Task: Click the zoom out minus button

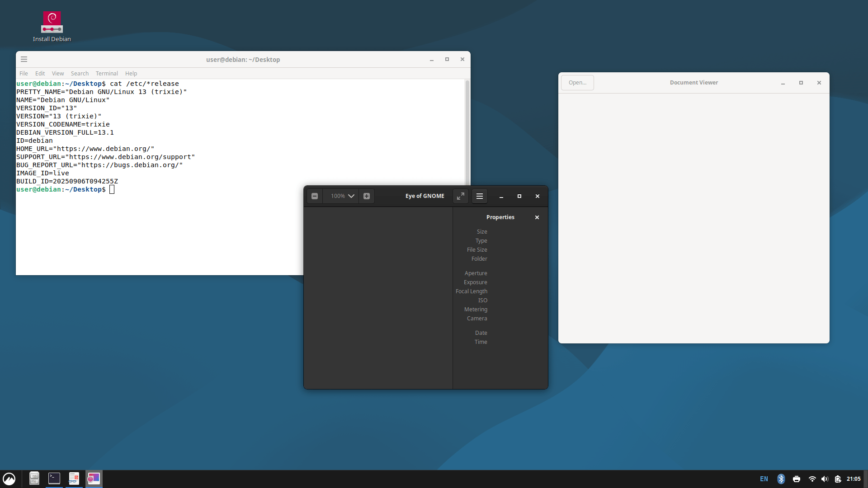Action: click(315, 196)
